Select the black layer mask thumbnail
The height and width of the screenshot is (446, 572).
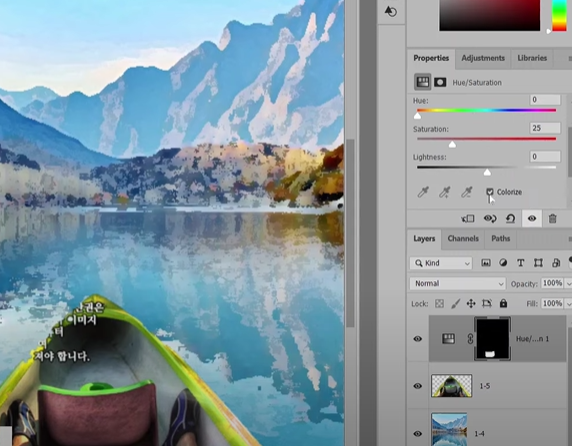(492, 339)
